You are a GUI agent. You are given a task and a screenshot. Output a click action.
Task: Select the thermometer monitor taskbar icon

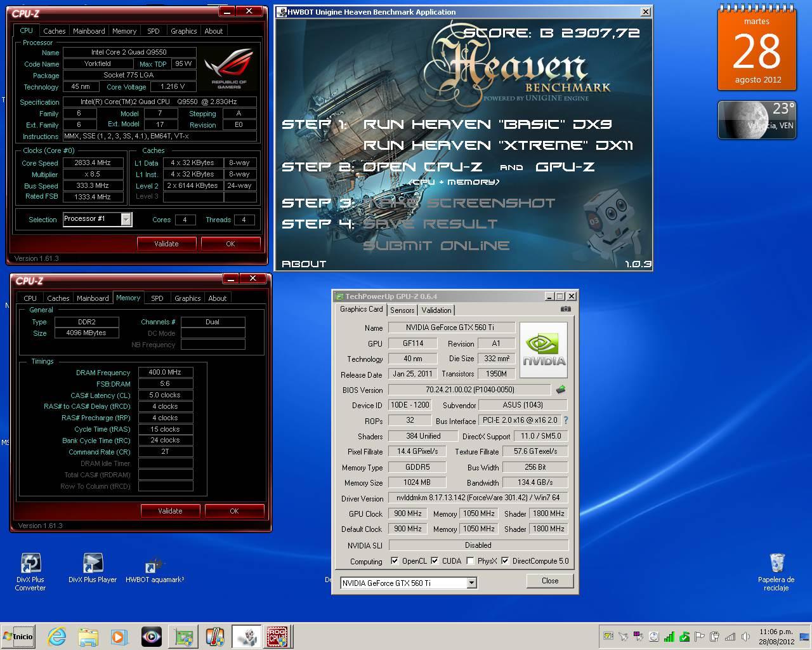point(215,636)
